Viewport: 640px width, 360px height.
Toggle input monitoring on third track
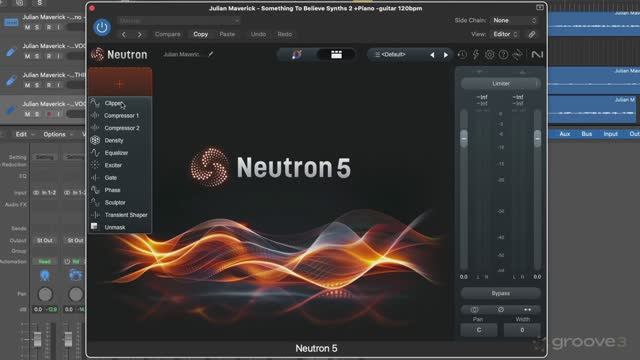pos(58,85)
